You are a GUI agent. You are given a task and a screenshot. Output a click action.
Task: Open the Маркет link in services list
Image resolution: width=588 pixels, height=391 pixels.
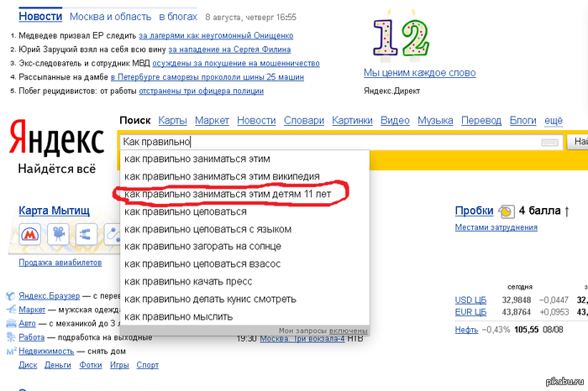coord(32,310)
